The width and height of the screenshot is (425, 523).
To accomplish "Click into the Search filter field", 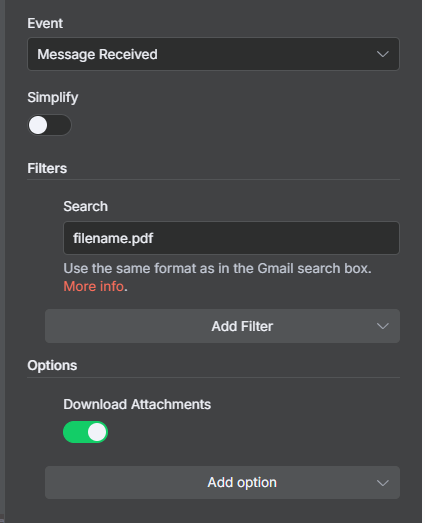I will [231, 238].
